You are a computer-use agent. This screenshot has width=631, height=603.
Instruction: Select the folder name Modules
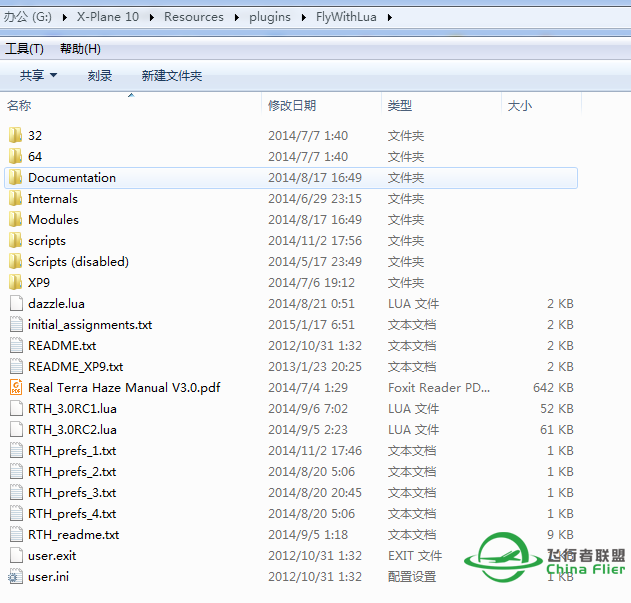pyautogui.click(x=54, y=219)
